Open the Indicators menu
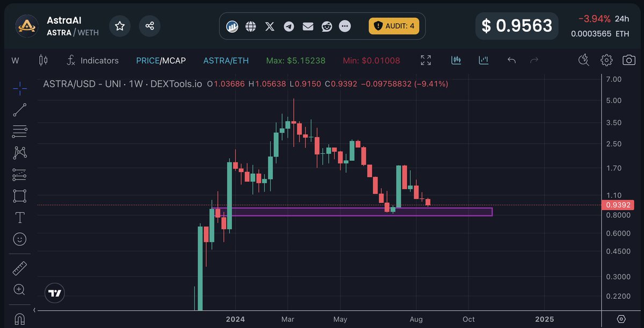 coord(93,60)
